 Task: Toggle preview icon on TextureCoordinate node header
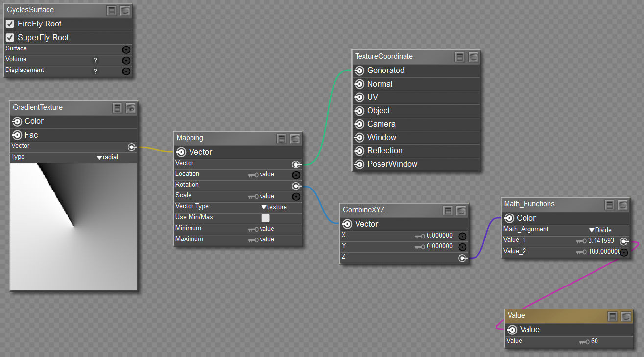point(473,57)
